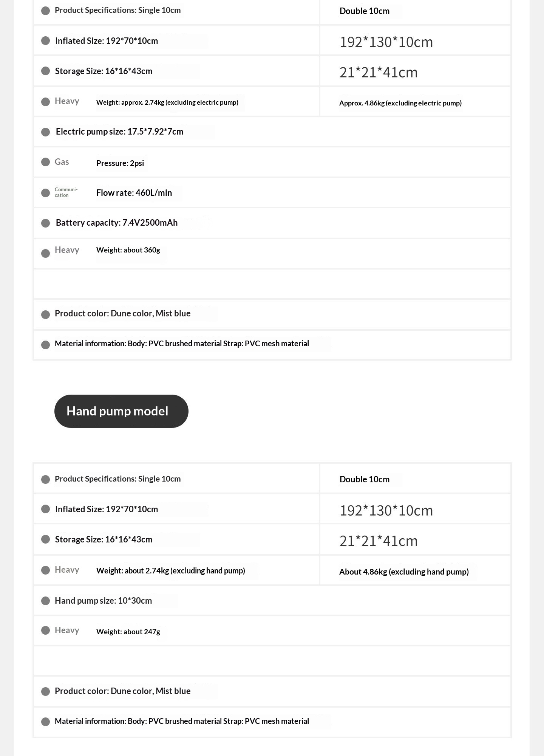
Task: Click the bullet beside Weight about 247g
Action: click(46, 630)
